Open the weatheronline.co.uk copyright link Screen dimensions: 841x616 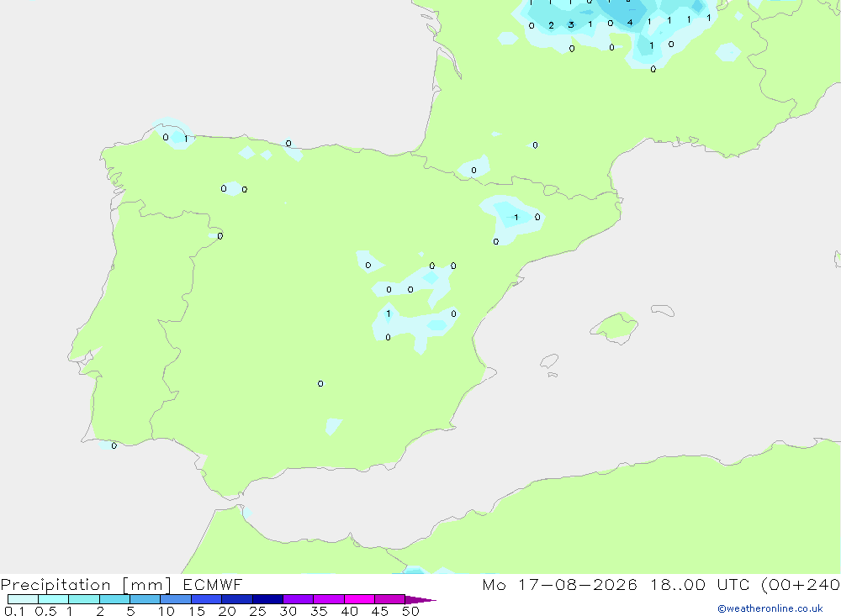click(x=770, y=608)
